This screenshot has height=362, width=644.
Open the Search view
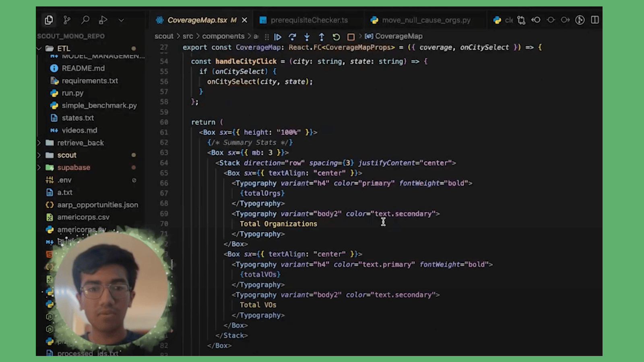[85, 20]
